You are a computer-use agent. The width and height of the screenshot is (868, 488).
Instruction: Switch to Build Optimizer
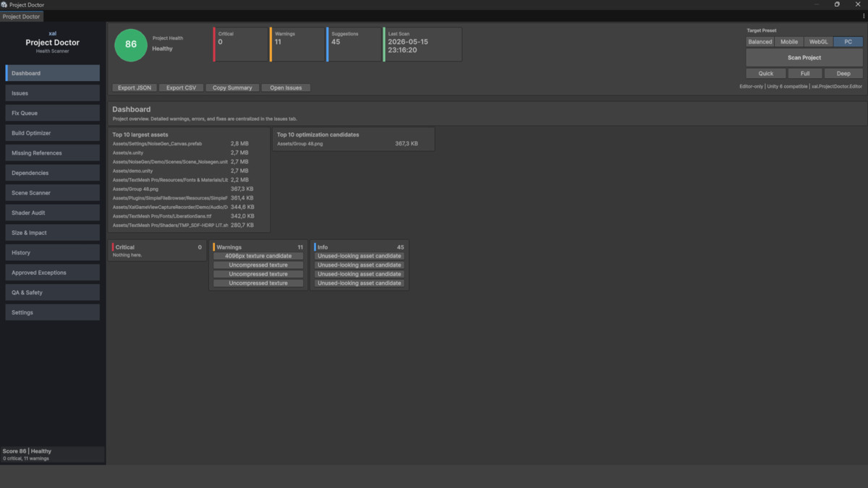(53, 133)
